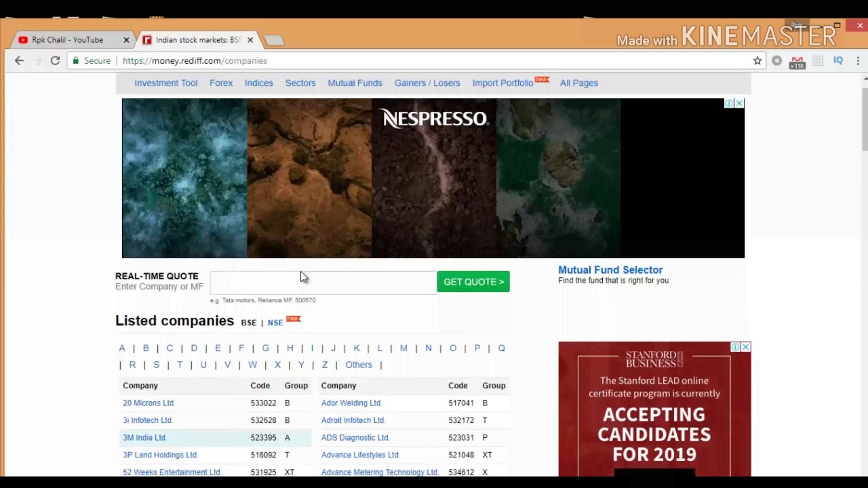Image resolution: width=868 pixels, height=488 pixels.
Task: Filter companies by letter T
Action: 180,365
